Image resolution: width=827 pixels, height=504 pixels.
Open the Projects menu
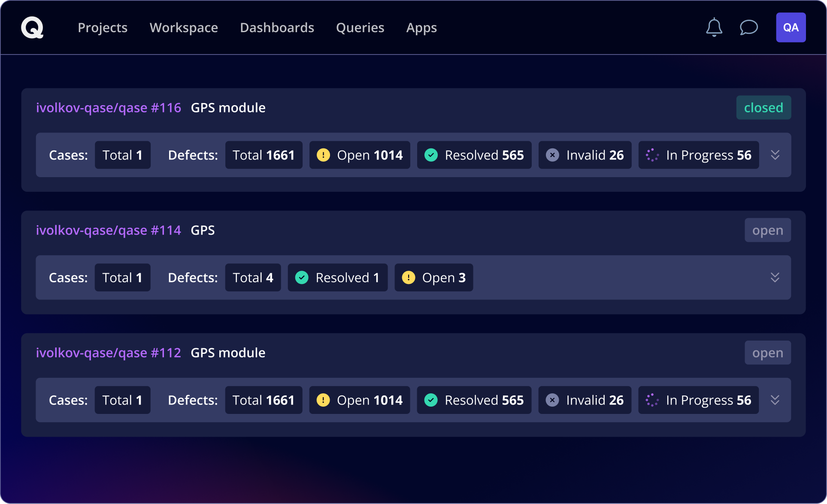click(103, 27)
